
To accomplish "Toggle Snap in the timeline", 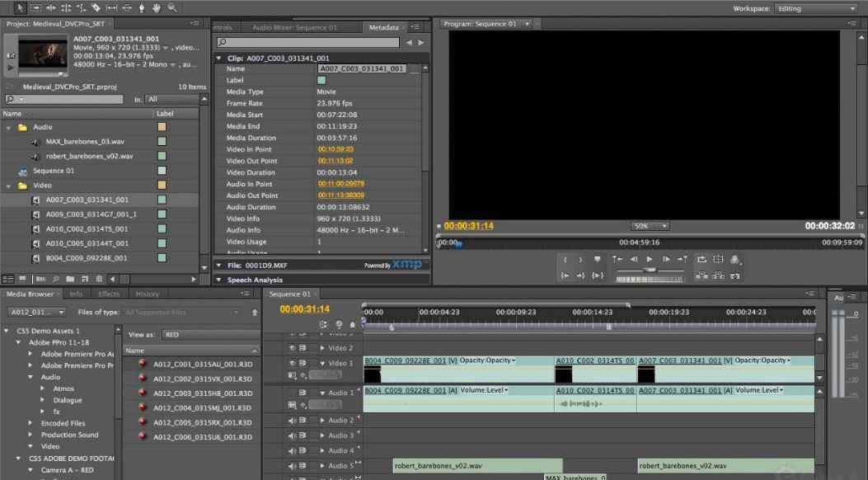I will click(323, 325).
